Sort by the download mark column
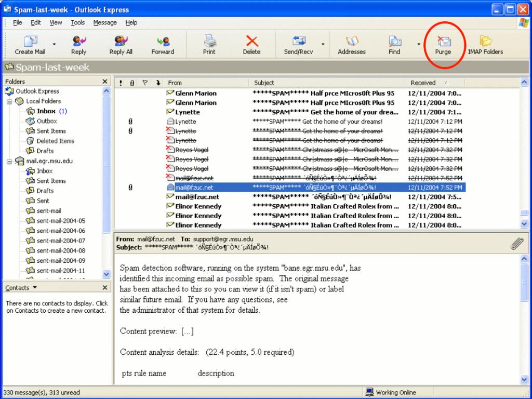Screen dimensions: 532x399 [158, 83]
